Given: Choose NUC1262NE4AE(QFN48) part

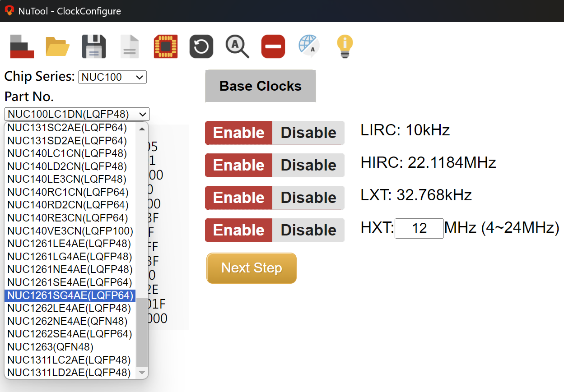Looking at the screenshot, I should tap(70, 322).
